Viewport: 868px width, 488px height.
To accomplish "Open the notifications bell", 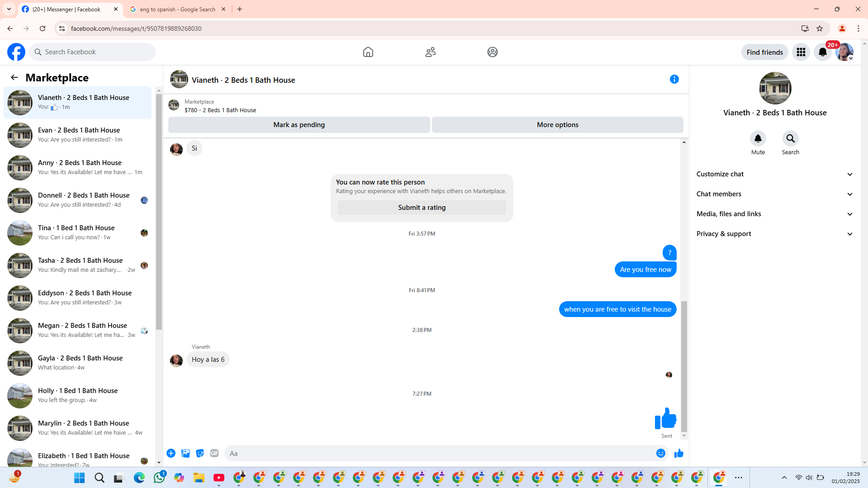I will click(x=823, y=52).
